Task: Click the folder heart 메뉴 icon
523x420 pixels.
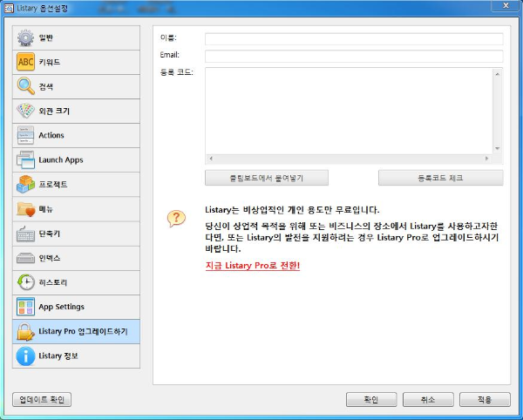Action: click(x=25, y=209)
